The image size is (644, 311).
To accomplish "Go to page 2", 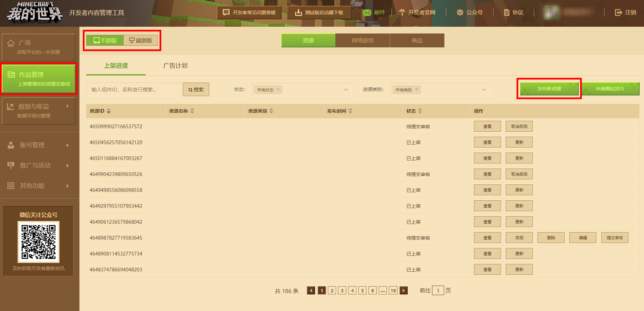I will tap(332, 290).
